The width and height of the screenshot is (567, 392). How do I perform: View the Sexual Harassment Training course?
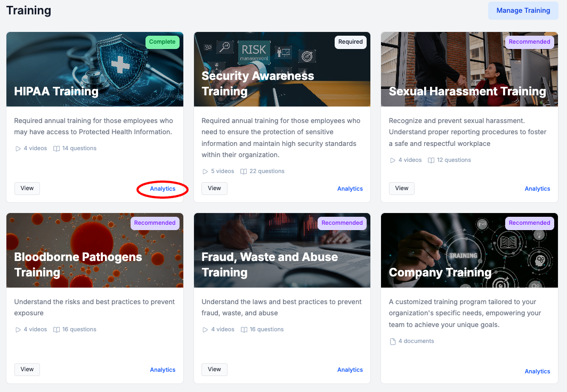[x=402, y=188]
